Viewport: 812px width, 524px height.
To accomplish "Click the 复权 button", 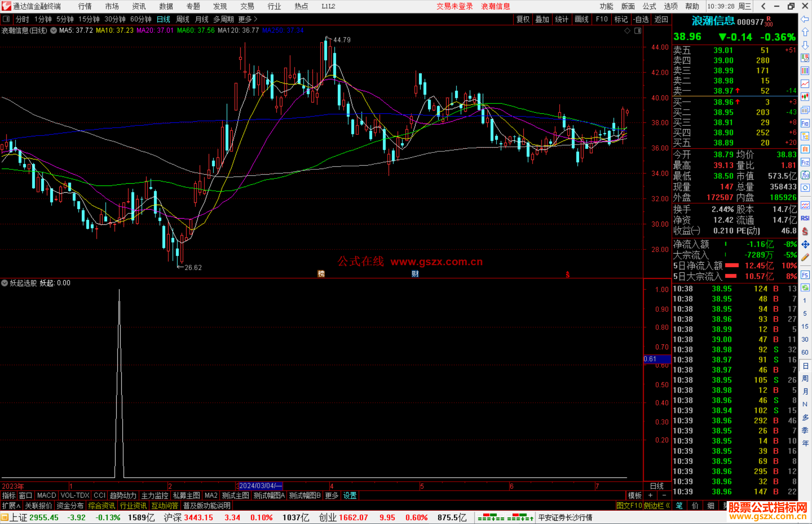I will click(x=523, y=19).
